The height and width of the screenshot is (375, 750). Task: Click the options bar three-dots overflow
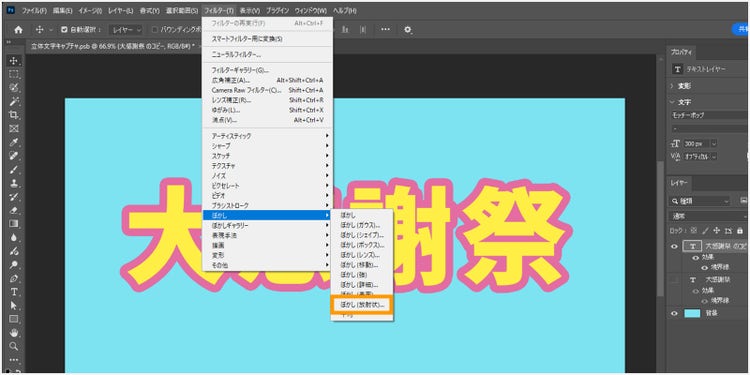tap(385, 30)
